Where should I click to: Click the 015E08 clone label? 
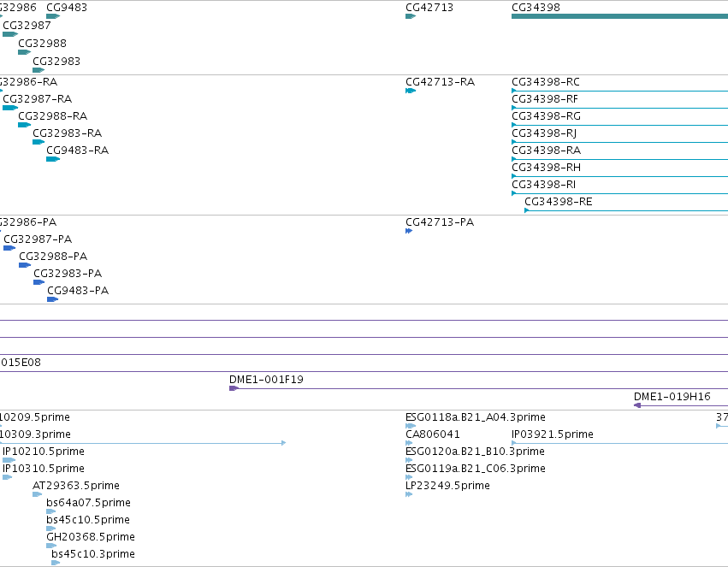[x=21, y=363]
